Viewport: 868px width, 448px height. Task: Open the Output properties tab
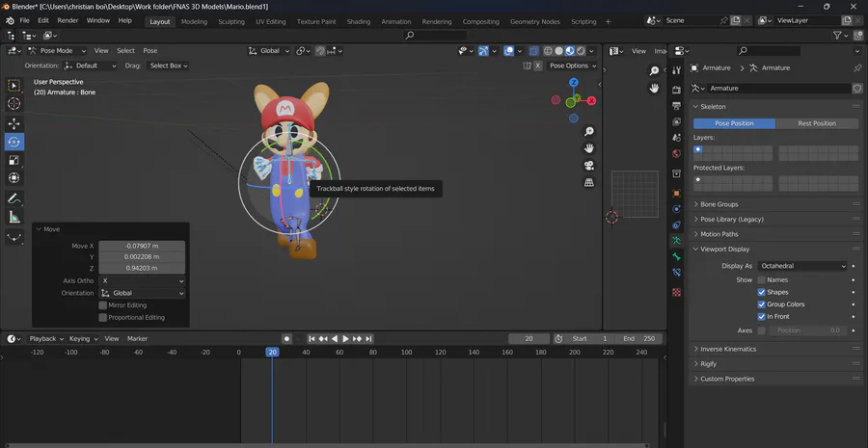676,106
